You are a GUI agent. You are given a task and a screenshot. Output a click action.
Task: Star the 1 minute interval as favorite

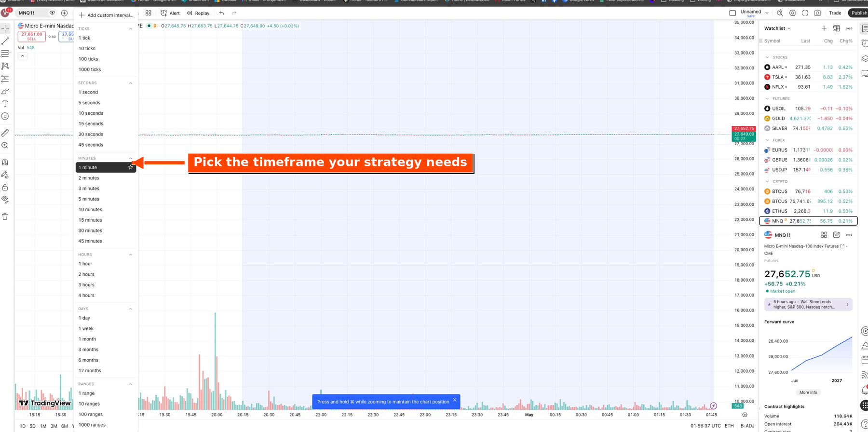131,167
